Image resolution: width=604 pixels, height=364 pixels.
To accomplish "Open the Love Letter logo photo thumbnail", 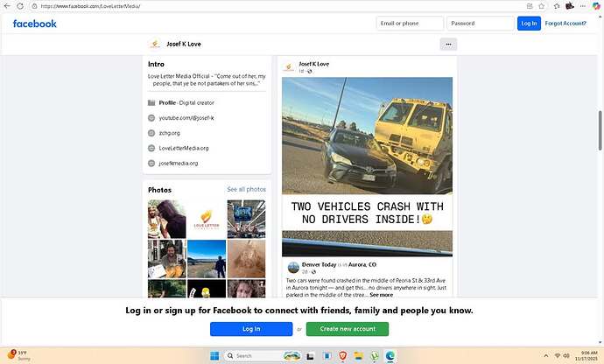I will point(206,219).
